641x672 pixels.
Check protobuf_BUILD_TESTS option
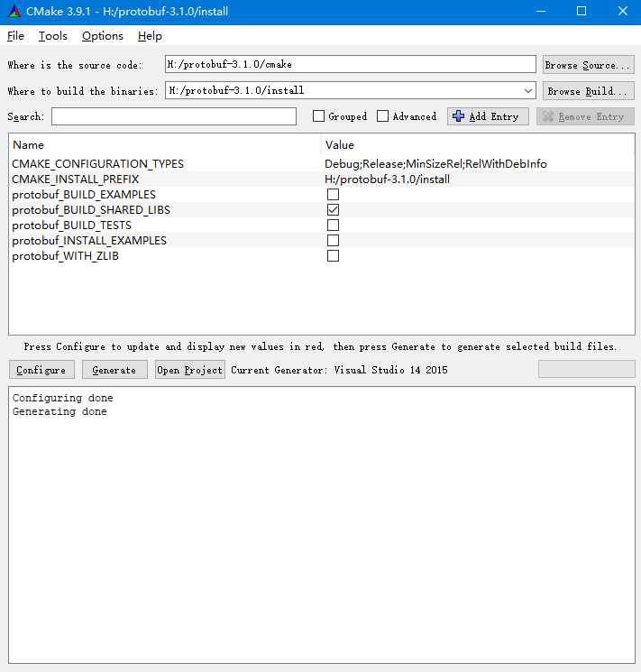333,226
